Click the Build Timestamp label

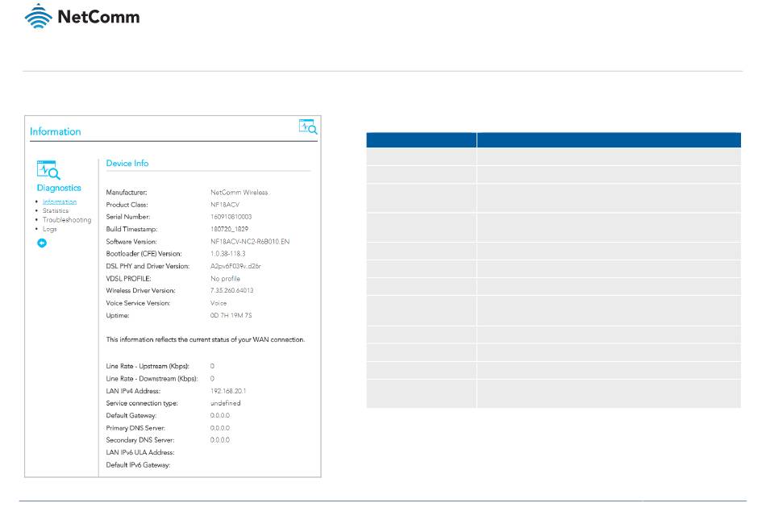pos(132,229)
